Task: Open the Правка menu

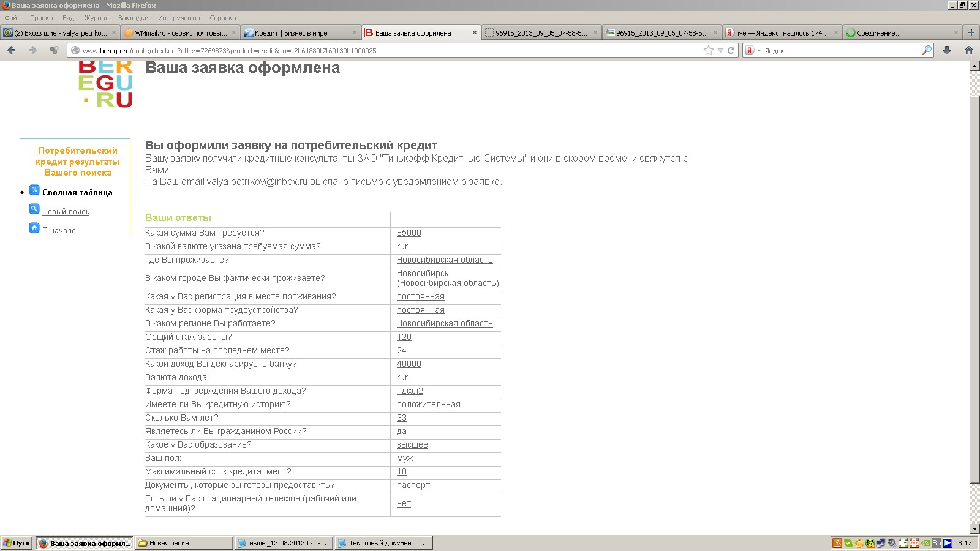Action: tap(41, 18)
